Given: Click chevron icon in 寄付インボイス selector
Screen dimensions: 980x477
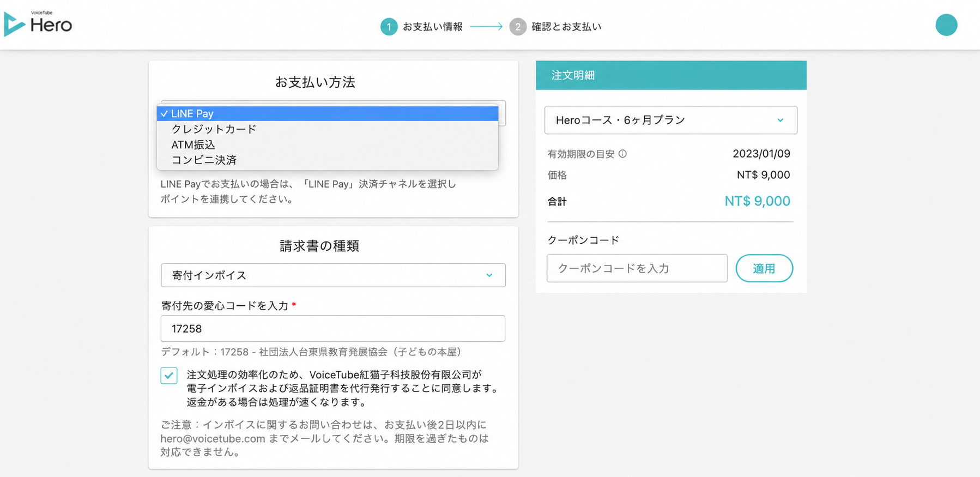Looking at the screenshot, I should (x=489, y=275).
